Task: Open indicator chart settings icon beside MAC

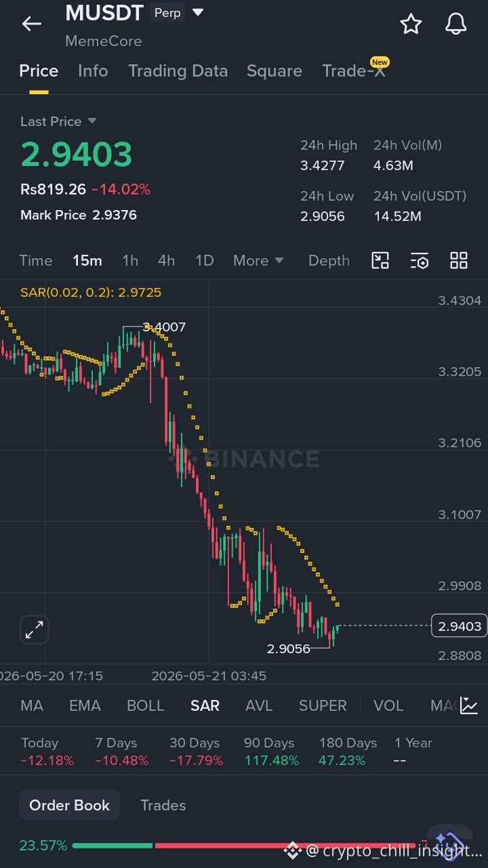Action: point(469,705)
